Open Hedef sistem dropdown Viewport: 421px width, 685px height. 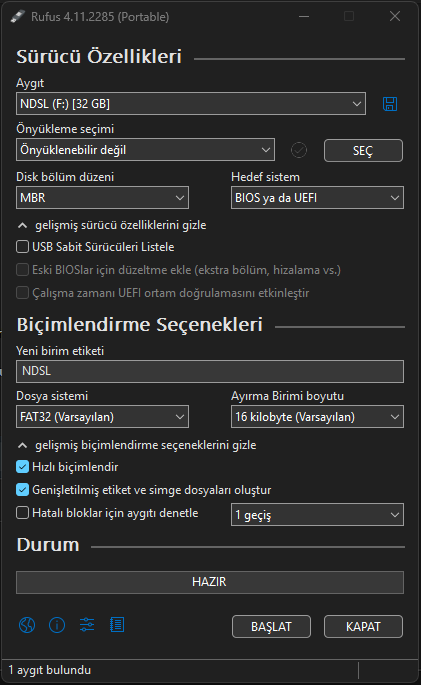[x=317, y=198]
